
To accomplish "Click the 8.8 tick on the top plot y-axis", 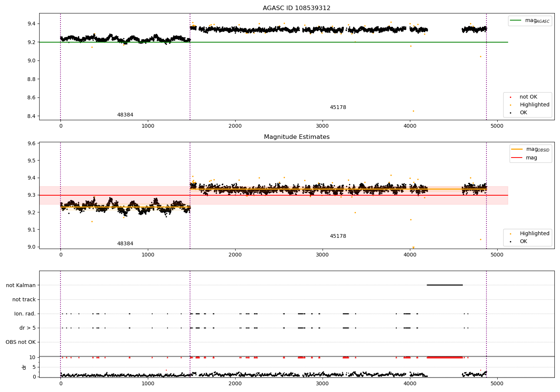I will (31, 80).
